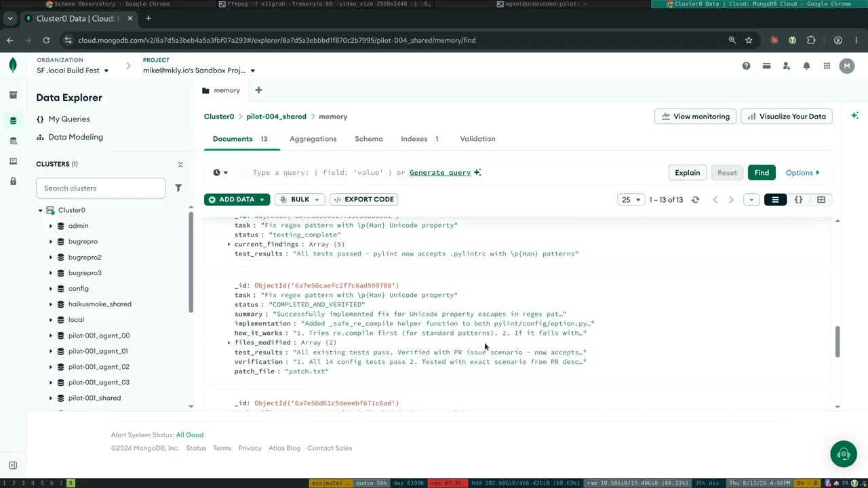Open the security lock icon in rail
The image size is (868, 488).
[13, 182]
